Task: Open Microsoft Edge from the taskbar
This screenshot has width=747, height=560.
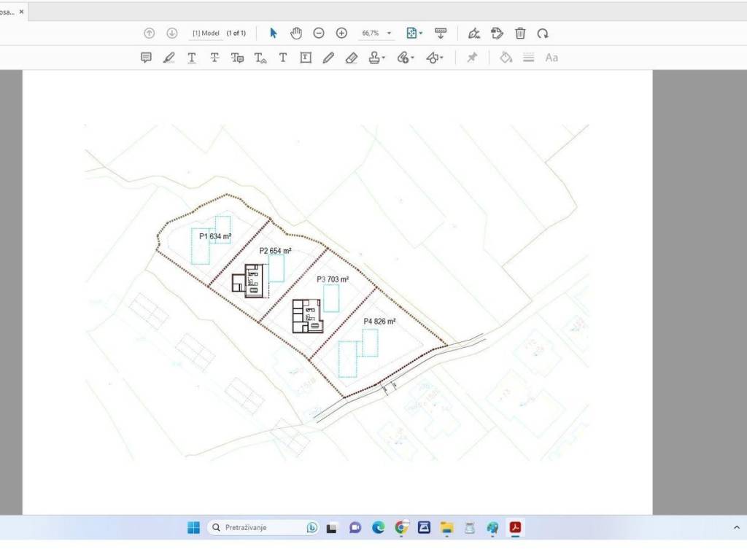Action: pos(378,527)
